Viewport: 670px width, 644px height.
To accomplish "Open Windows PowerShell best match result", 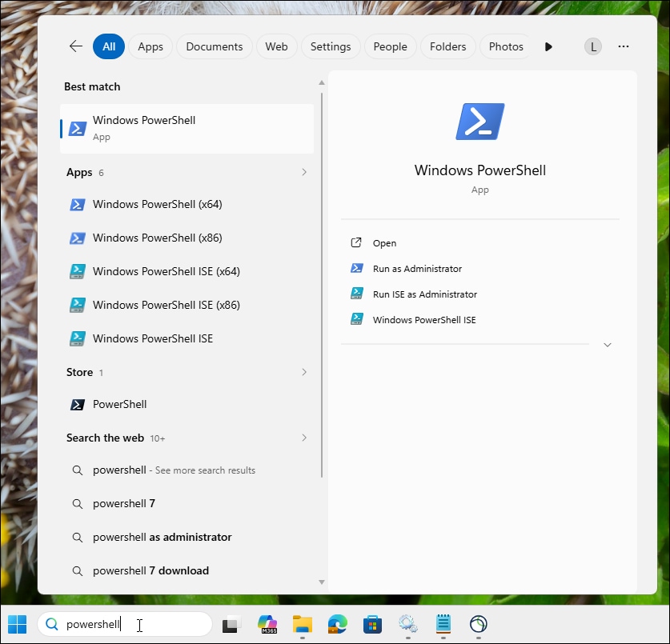I will tap(187, 129).
